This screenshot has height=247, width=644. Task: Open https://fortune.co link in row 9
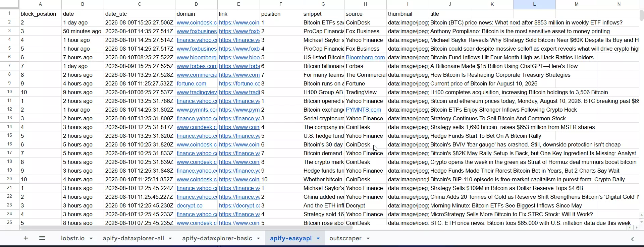(x=239, y=83)
